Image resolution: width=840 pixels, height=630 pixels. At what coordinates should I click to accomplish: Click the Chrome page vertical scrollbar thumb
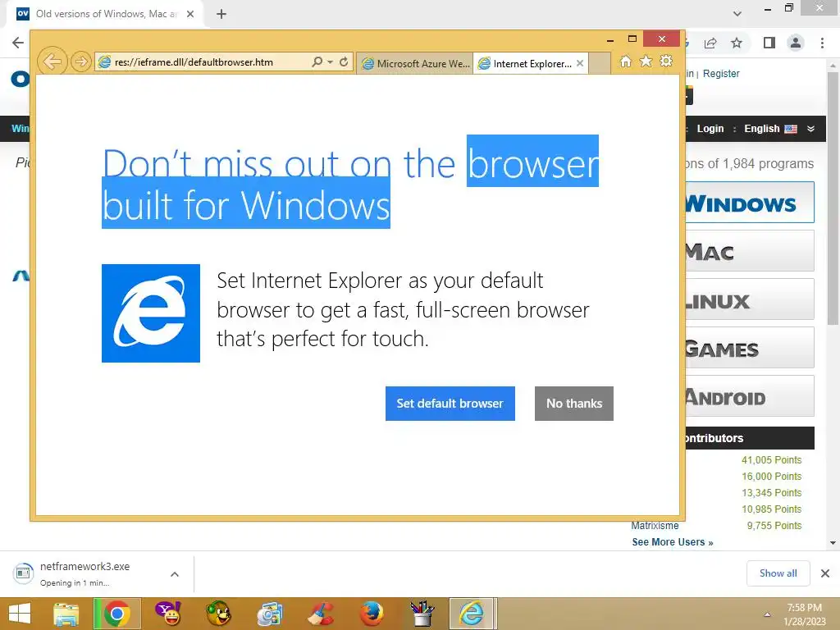833,199
